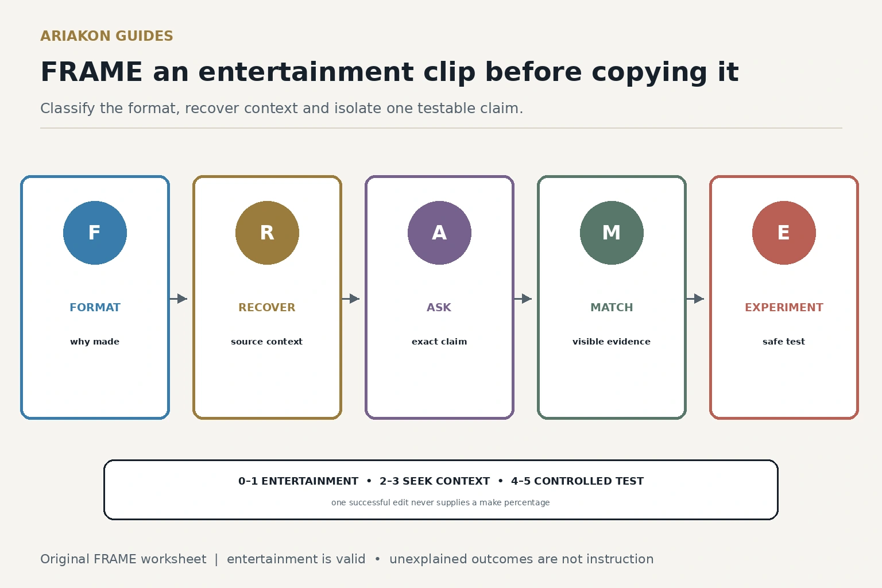Click the '4–5 CONTROLLED TEST' score text
Screen dimensions: 882x588
pyautogui.click(x=578, y=481)
